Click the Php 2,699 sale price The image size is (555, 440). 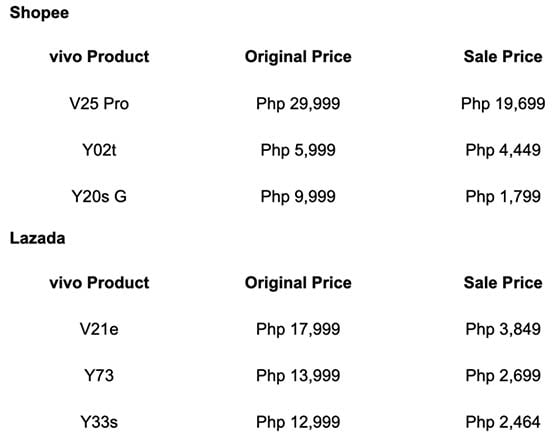[x=503, y=376]
